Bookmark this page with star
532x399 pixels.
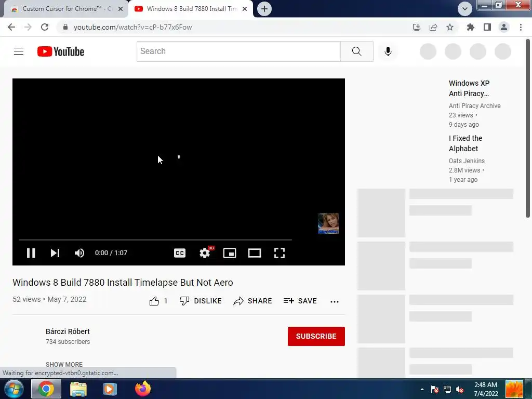pos(450,27)
